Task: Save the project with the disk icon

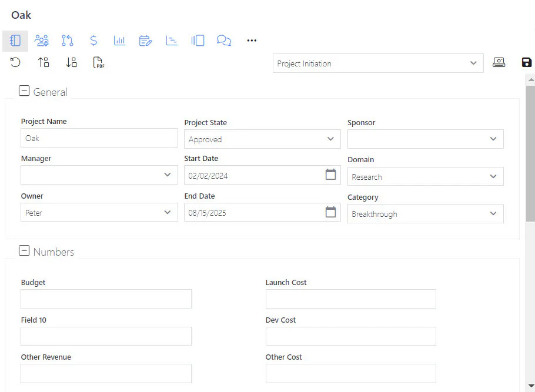Action: pyautogui.click(x=526, y=62)
